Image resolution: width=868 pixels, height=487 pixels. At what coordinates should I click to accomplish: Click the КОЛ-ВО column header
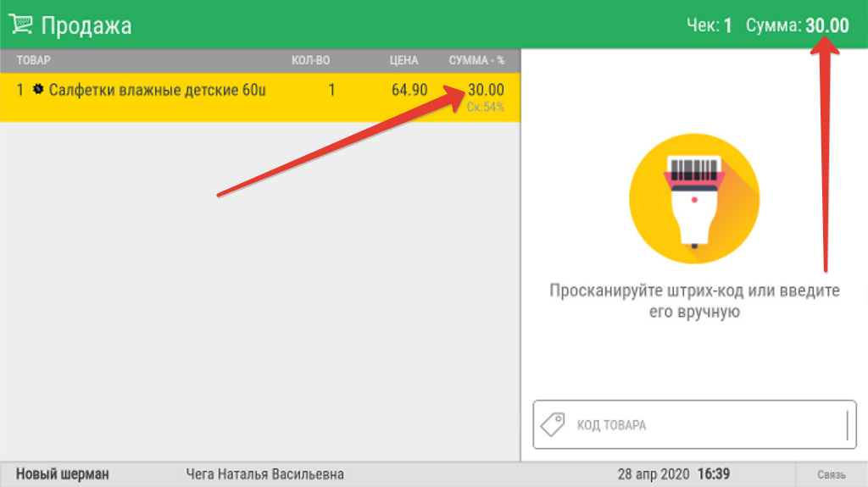(310, 60)
